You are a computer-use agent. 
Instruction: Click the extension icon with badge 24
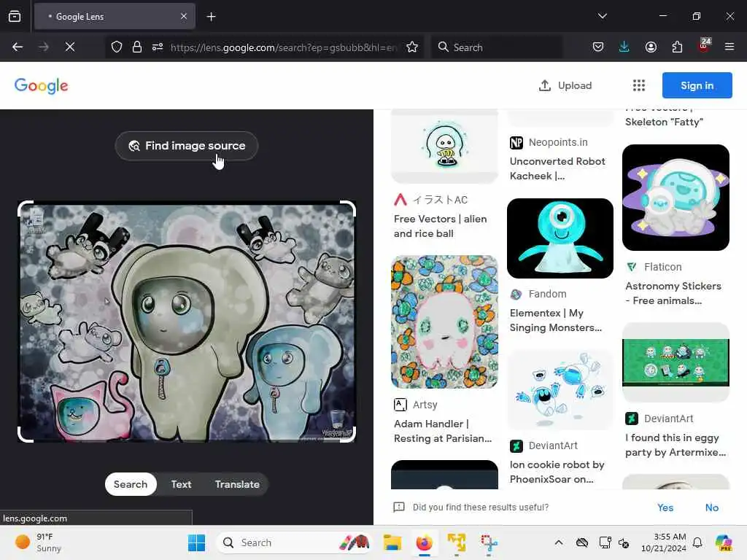(704, 46)
